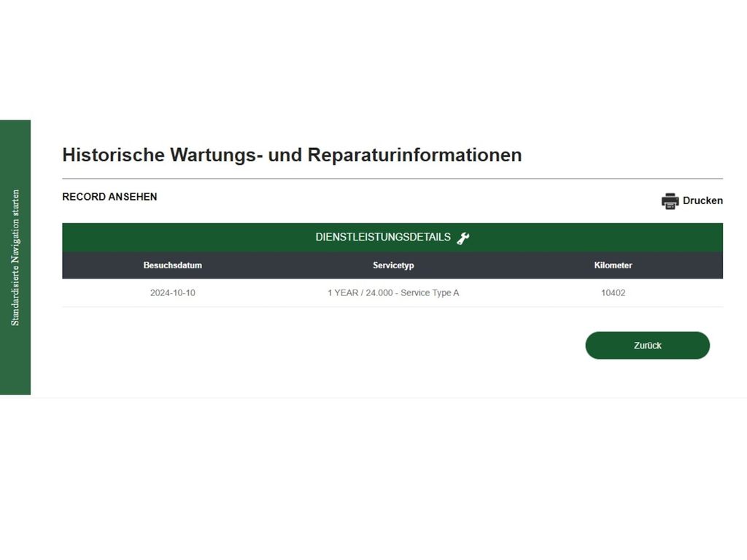The image size is (747, 560).
Task: Click the kilometer value 10402
Action: point(613,293)
